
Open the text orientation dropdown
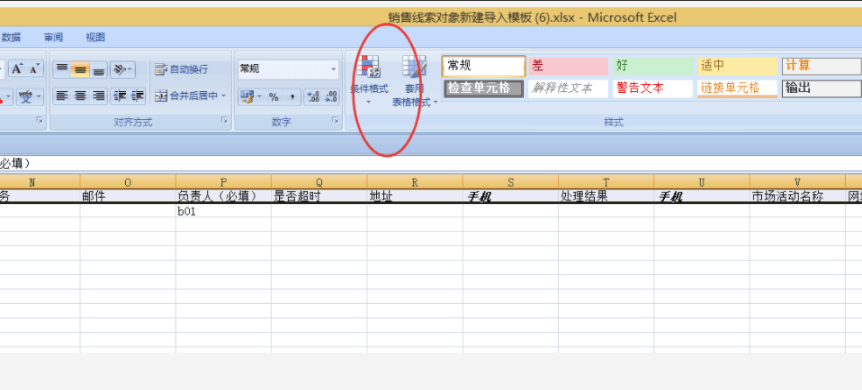pos(123,69)
